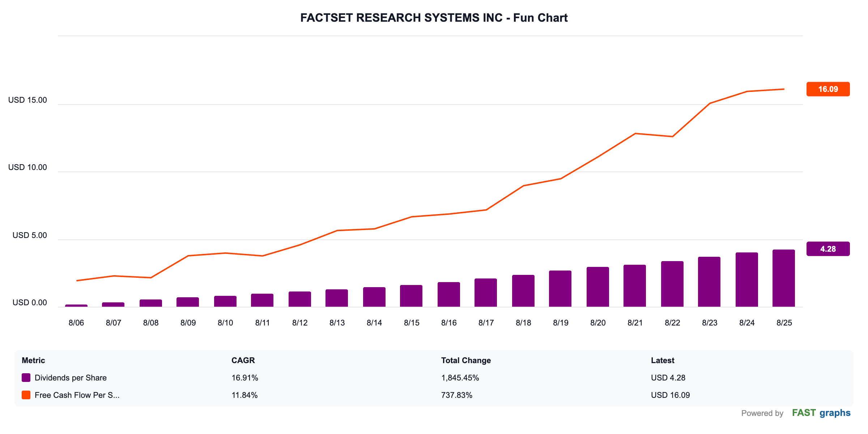Click the Powered by text
The height and width of the screenshot is (434, 868).
pyautogui.click(x=762, y=413)
